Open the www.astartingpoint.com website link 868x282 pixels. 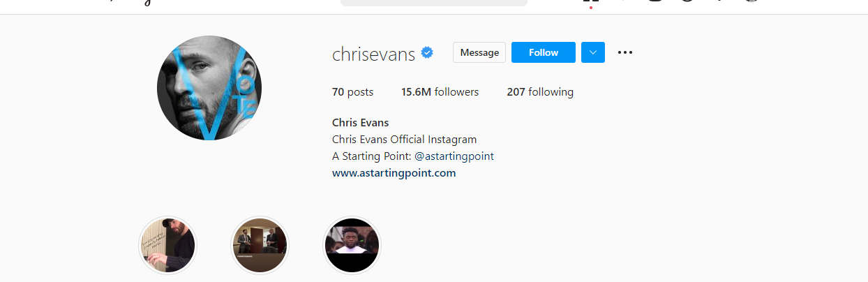[394, 173]
